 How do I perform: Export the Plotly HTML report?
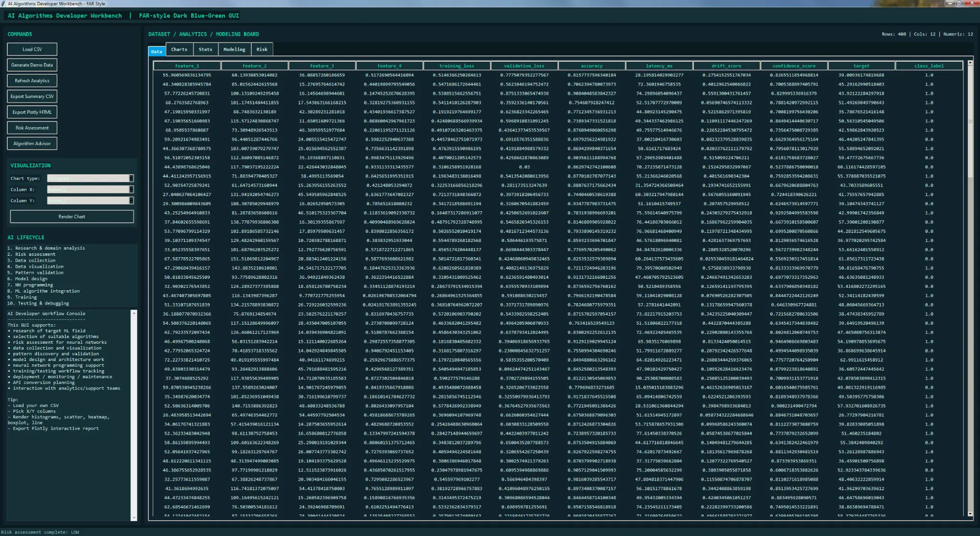point(32,112)
